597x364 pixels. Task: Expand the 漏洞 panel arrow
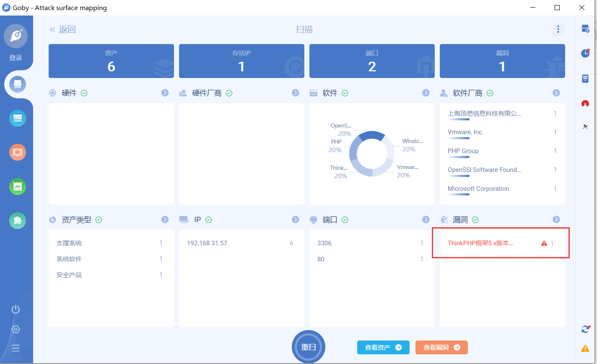click(556, 219)
